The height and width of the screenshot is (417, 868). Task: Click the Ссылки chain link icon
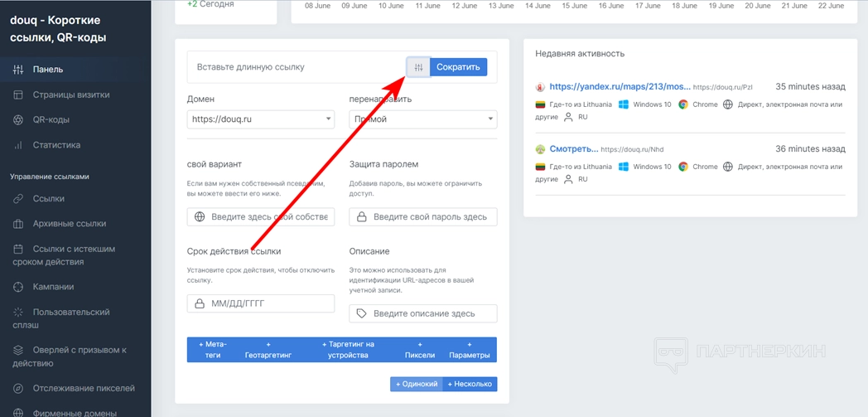pos(18,198)
